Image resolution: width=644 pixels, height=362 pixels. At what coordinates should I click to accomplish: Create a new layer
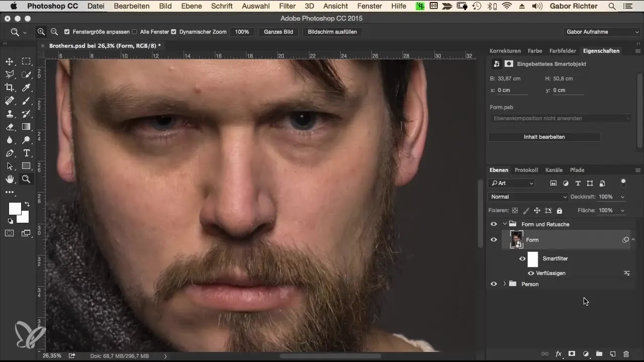pos(613,354)
